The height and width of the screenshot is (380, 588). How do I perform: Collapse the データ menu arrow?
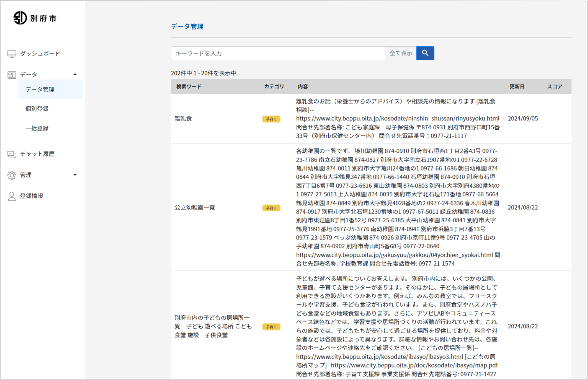[x=75, y=74]
